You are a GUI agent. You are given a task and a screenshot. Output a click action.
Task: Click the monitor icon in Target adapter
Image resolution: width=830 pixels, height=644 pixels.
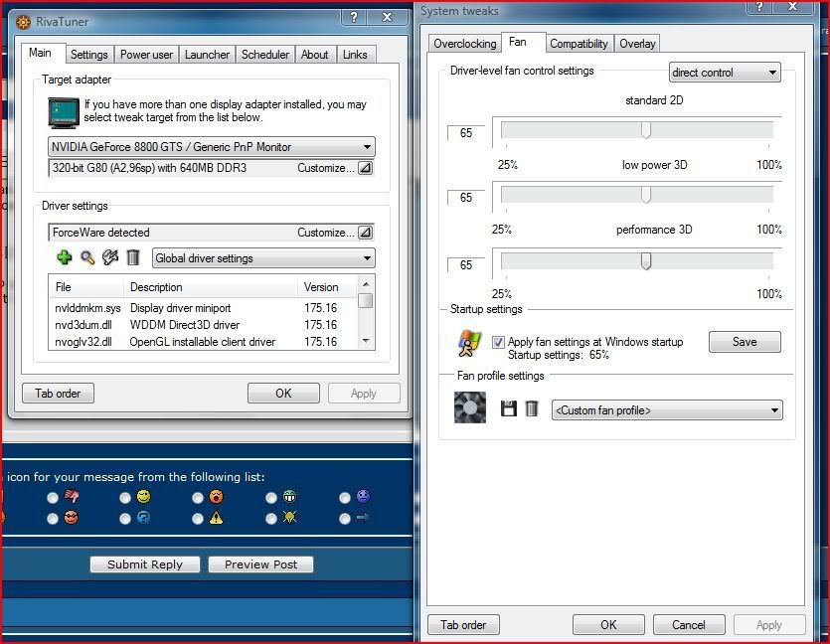64,112
